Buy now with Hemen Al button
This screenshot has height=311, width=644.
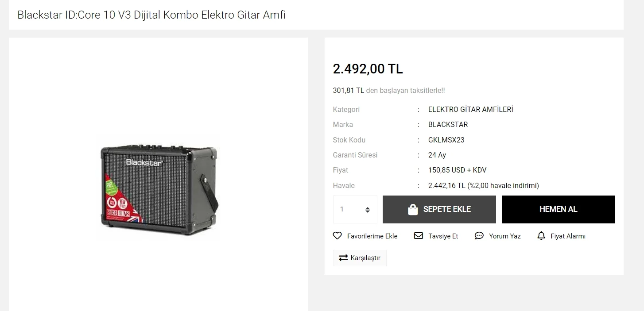click(559, 209)
